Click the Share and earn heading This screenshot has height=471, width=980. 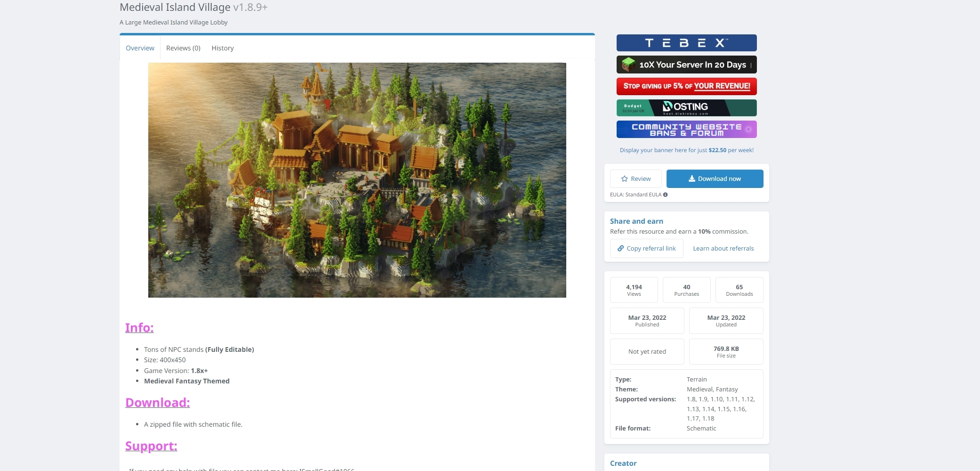pos(636,221)
